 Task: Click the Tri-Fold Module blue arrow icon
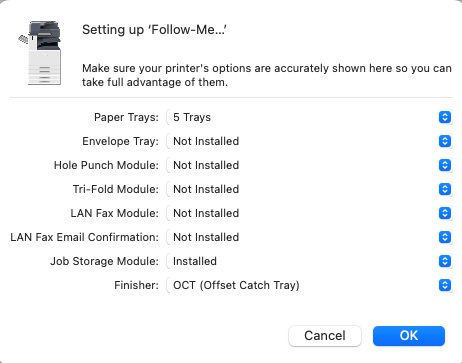[445, 189]
